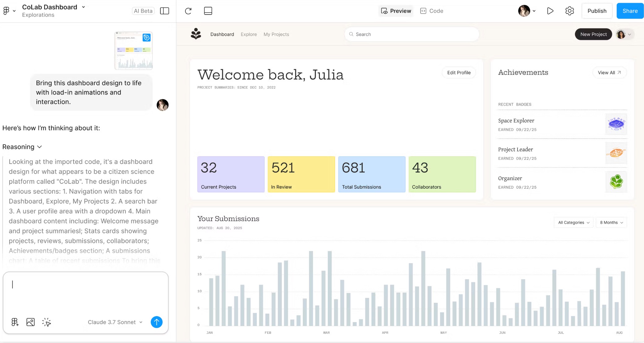This screenshot has height=343, width=644.
Task: Go to My Projects tab
Action: click(276, 34)
